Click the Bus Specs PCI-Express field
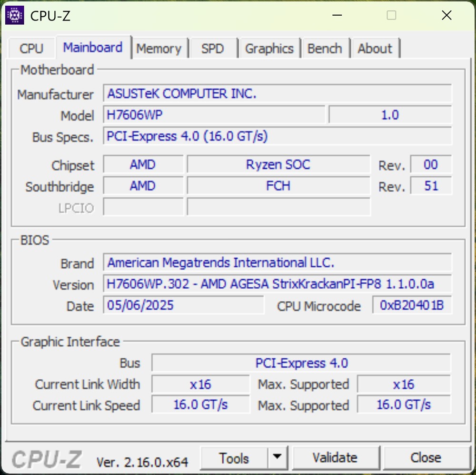 [x=277, y=137]
